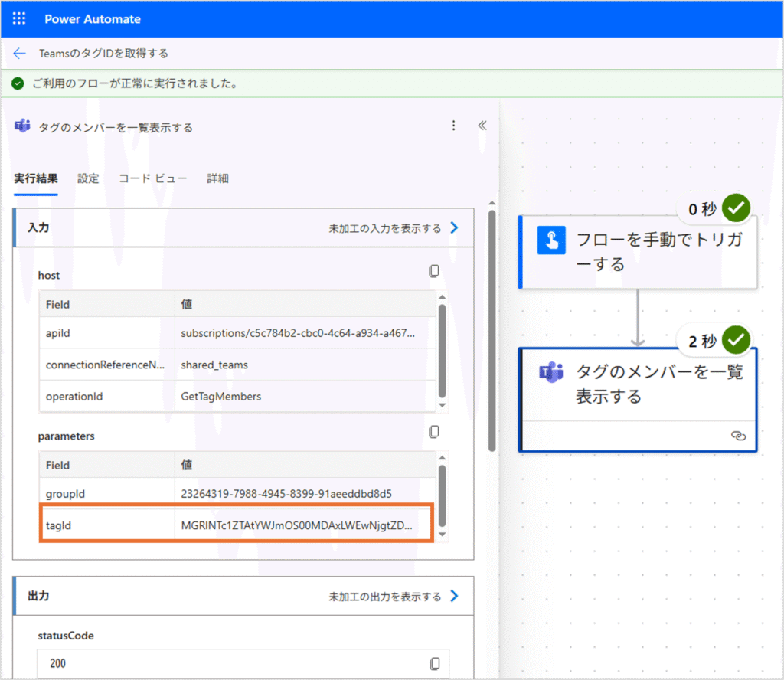Select the GetTagMembers value cell
The image size is (784, 680).
[x=305, y=396]
